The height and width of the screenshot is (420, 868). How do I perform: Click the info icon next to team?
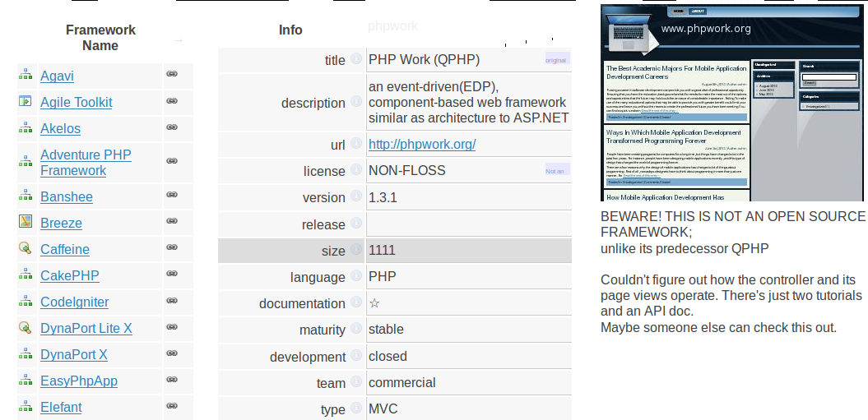[356, 381]
